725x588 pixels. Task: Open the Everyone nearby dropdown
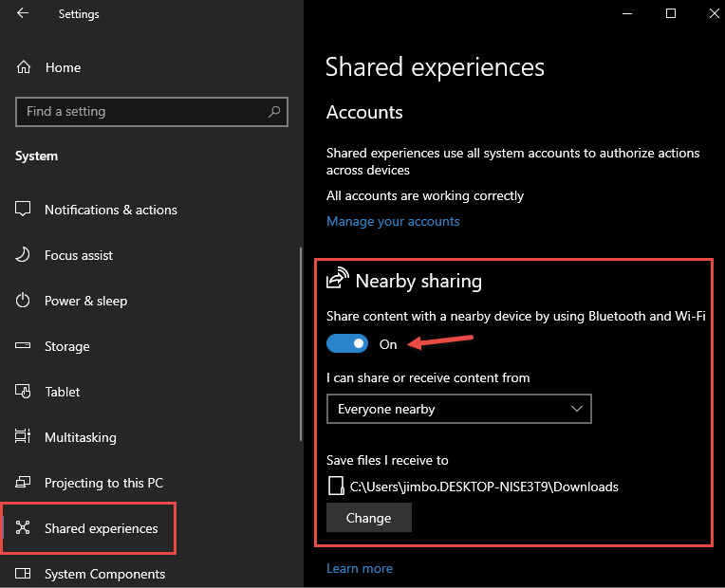pos(458,409)
